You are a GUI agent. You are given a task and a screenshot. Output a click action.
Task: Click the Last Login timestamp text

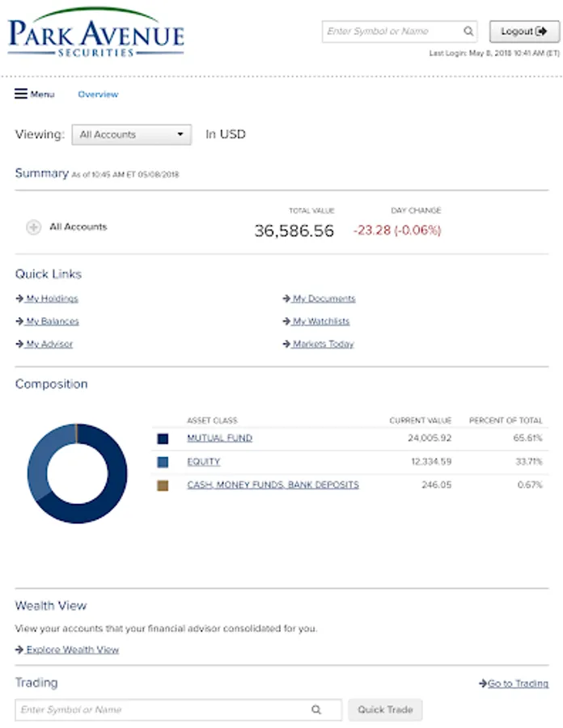coord(494,53)
